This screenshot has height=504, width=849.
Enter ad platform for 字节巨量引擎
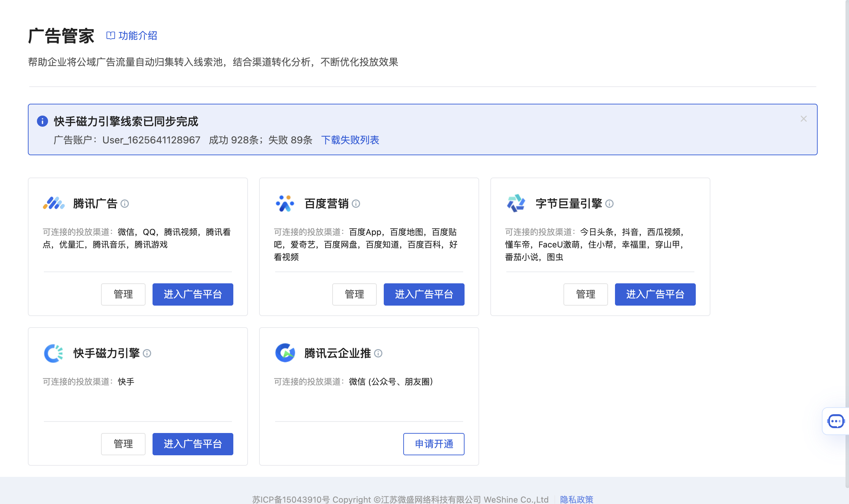tap(655, 294)
